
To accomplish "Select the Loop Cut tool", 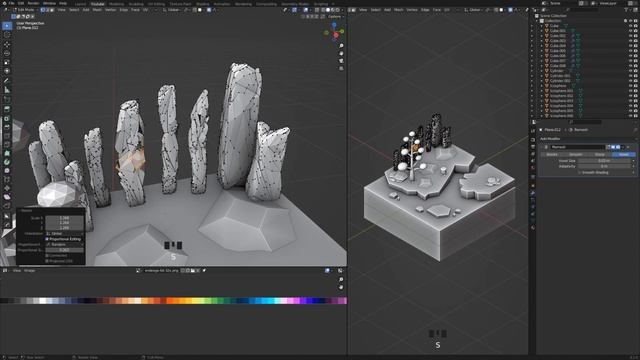I will [7, 136].
